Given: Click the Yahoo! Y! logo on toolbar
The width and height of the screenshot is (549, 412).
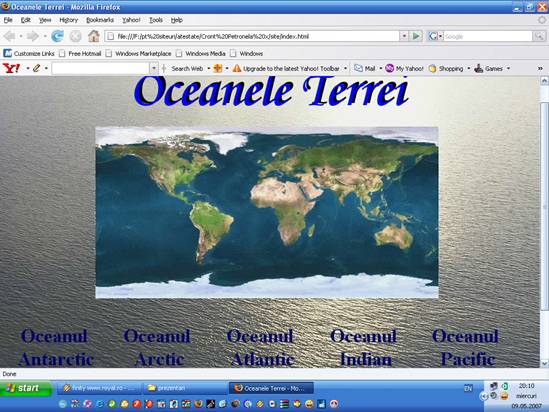Looking at the screenshot, I should coord(12,68).
